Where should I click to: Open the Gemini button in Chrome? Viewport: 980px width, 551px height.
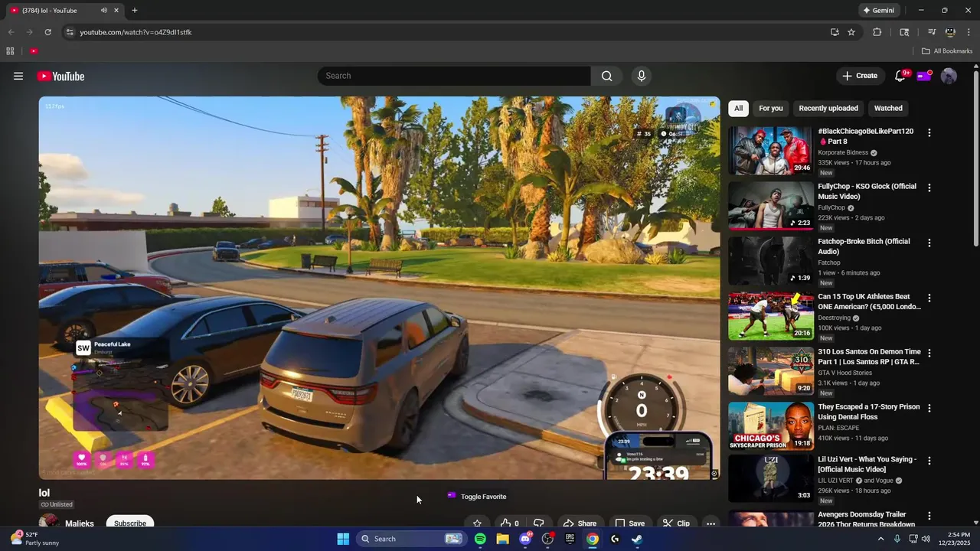[878, 10]
